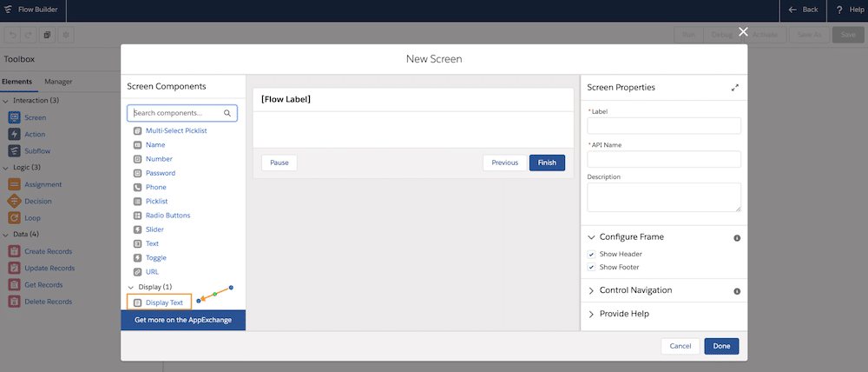Click the undo icon in Flow Builder toolbar

[x=12, y=35]
